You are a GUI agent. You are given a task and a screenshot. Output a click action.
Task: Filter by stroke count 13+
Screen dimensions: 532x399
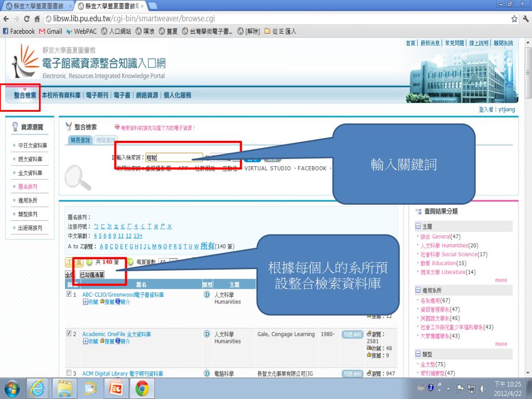point(138,236)
